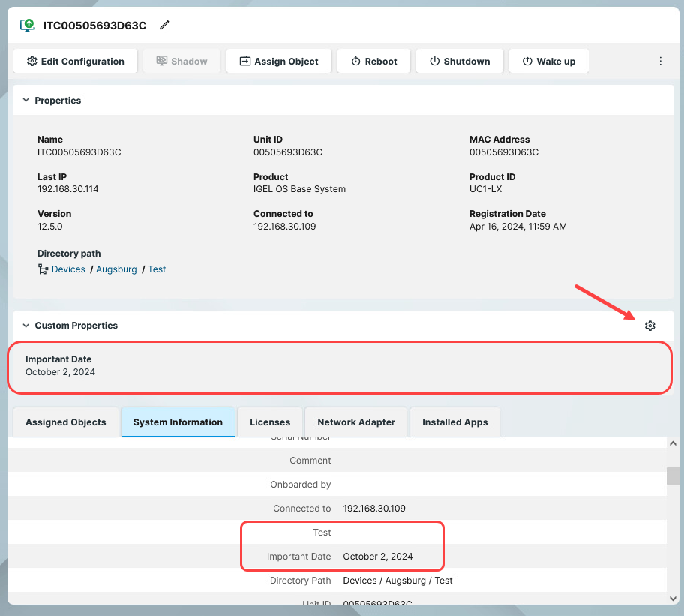This screenshot has width=684, height=616.
Task: Open Custom Properties gear settings
Action: [x=649, y=326]
